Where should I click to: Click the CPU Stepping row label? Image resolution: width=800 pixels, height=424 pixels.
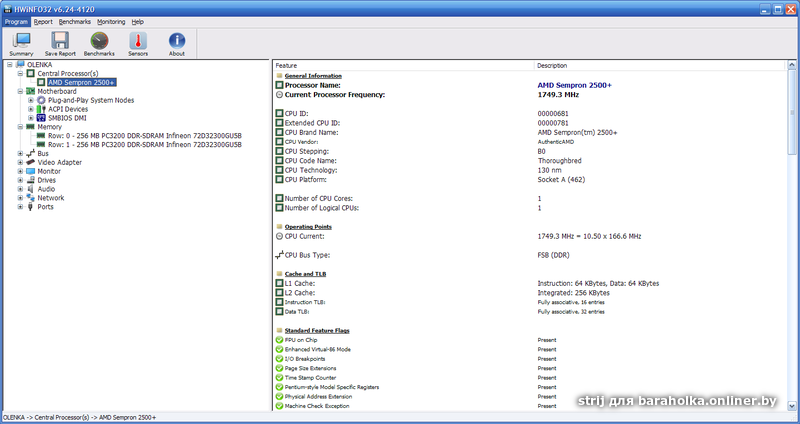307,152
